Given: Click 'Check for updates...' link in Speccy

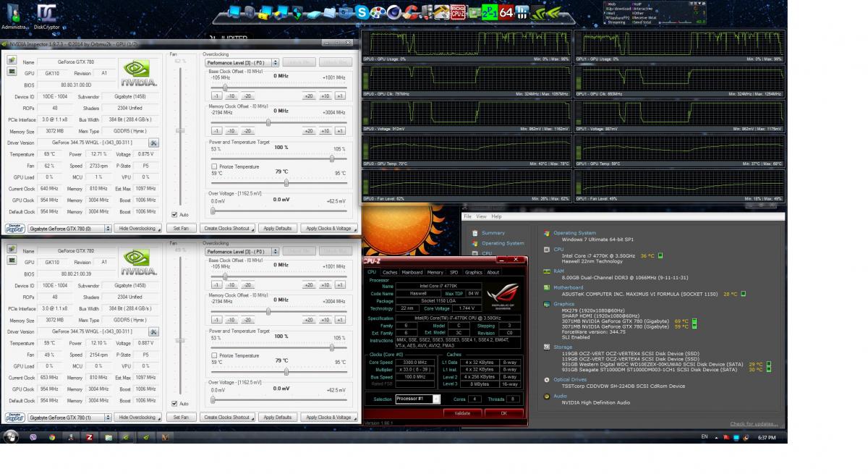Looking at the screenshot, I should 754,424.
